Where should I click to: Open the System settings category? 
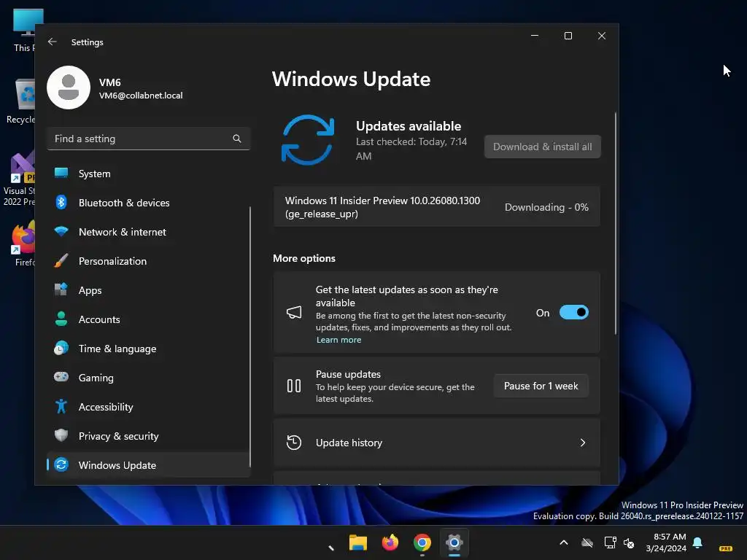pyautogui.click(x=149, y=174)
